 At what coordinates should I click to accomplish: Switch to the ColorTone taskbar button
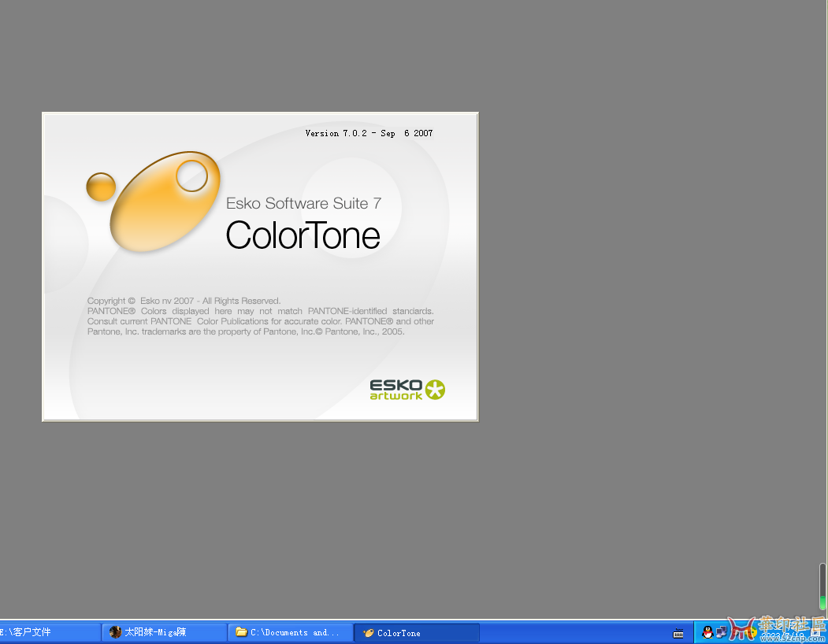point(417,632)
